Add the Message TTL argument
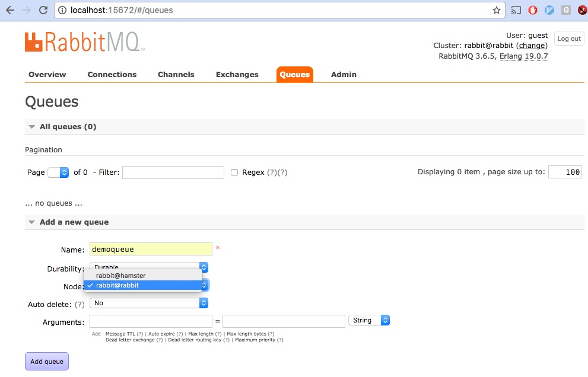Viewport: 588px width, 377px height. coord(120,334)
